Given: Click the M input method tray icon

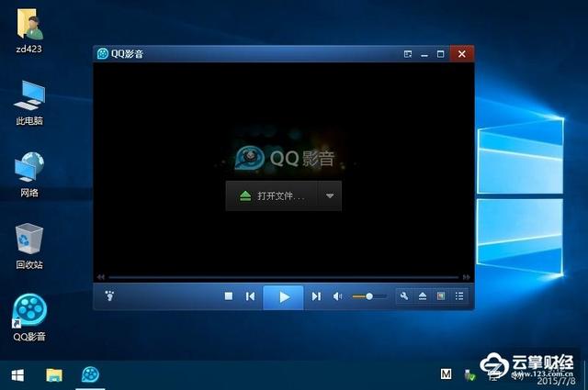Looking at the screenshot, I should (x=446, y=373).
